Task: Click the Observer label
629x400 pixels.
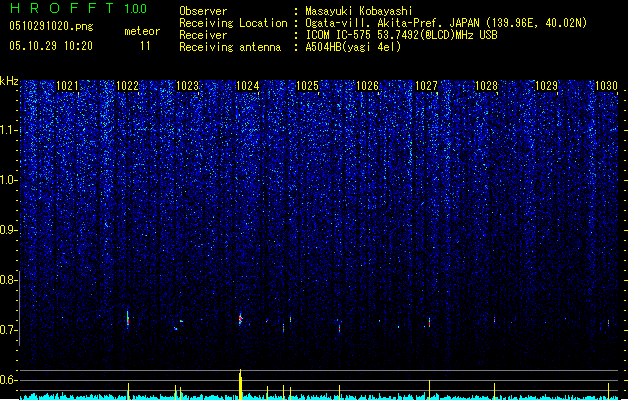Action: tap(203, 11)
